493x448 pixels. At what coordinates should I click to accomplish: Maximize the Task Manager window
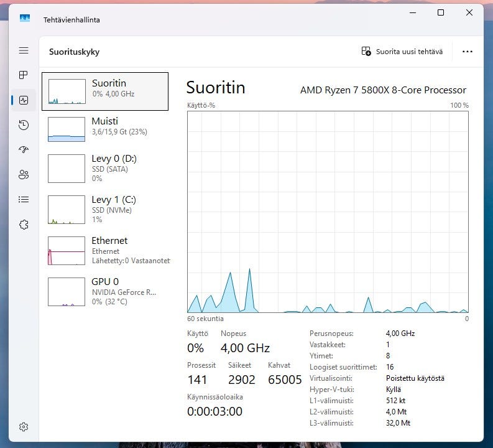pos(441,13)
